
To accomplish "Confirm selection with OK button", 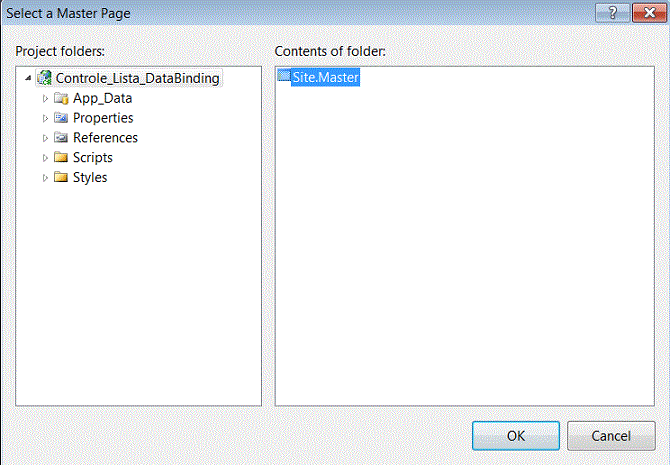I will click(516, 436).
